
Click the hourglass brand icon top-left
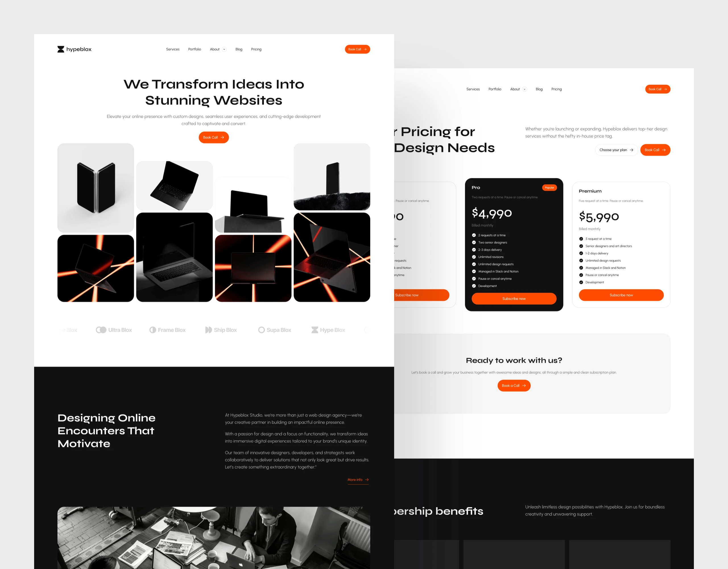[x=61, y=49]
